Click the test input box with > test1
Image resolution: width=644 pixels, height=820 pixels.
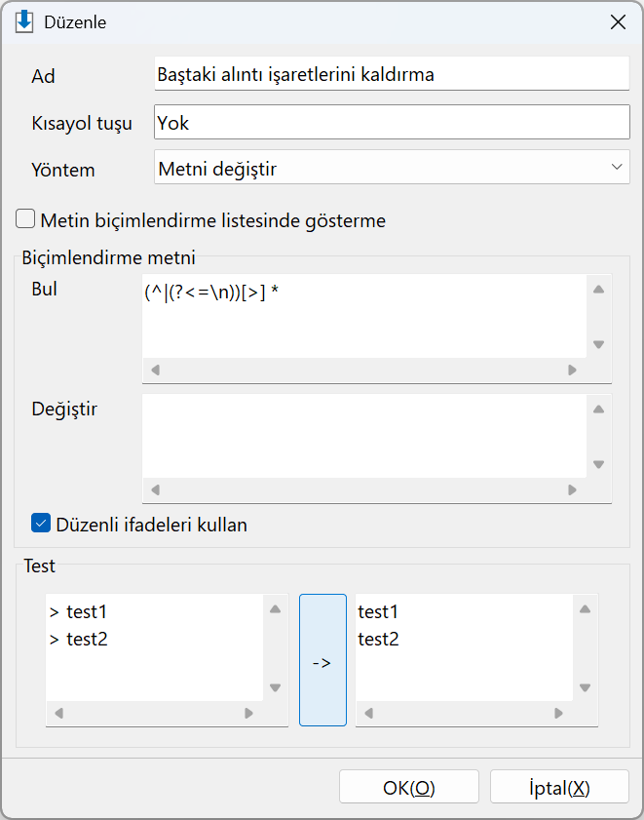click(155, 647)
